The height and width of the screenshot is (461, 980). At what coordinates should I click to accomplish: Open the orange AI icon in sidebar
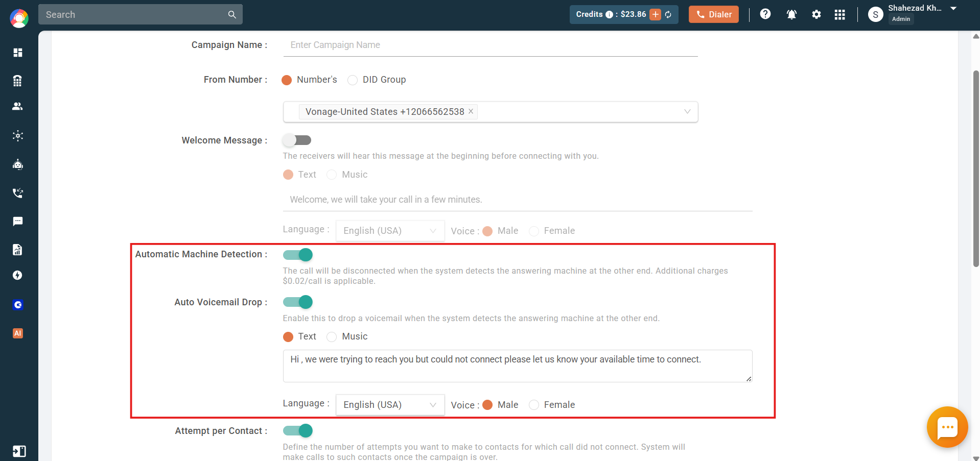18,333
